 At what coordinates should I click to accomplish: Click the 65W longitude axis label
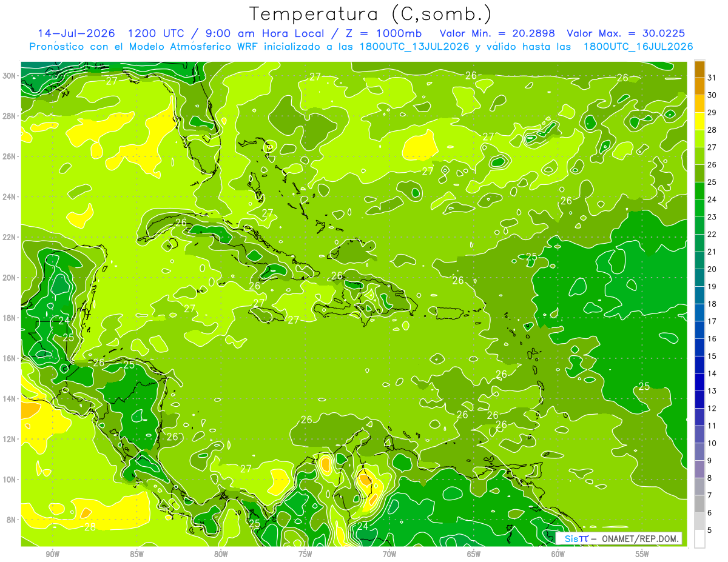click(x=474, y=554)
